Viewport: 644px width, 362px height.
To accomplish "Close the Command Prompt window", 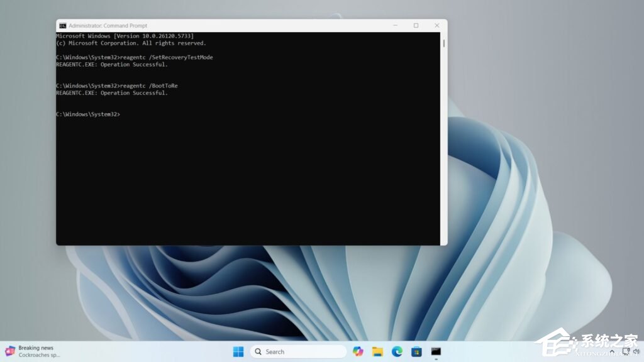I will point(436,26).
